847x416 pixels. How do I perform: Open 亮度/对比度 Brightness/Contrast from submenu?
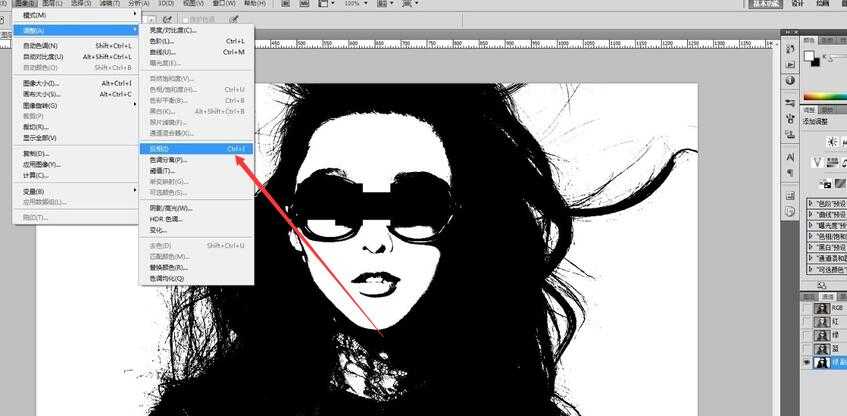[196, 30]
